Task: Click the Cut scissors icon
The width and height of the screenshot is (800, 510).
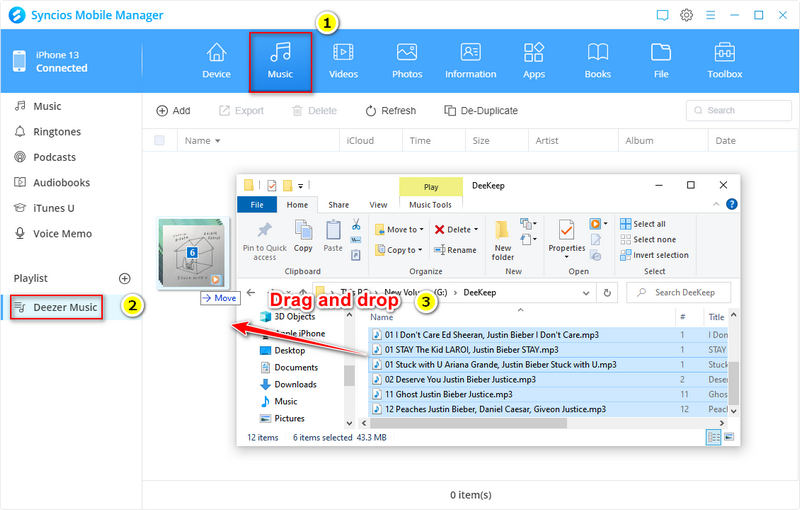Action: 356,224
